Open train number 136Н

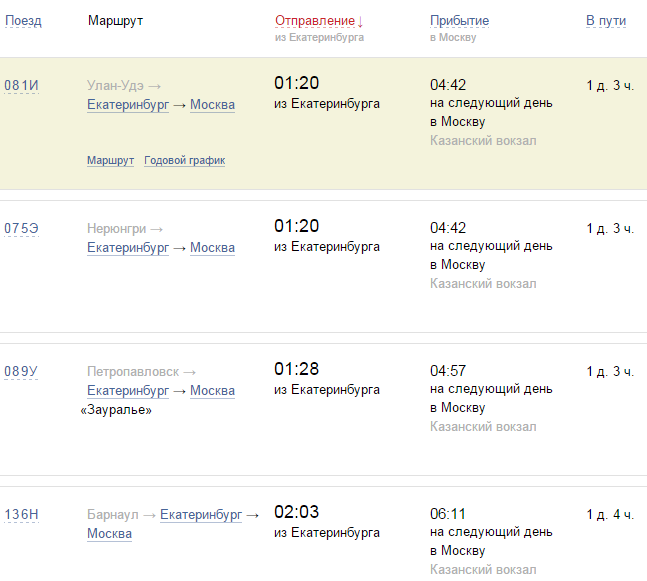click(x=21, y=515)
